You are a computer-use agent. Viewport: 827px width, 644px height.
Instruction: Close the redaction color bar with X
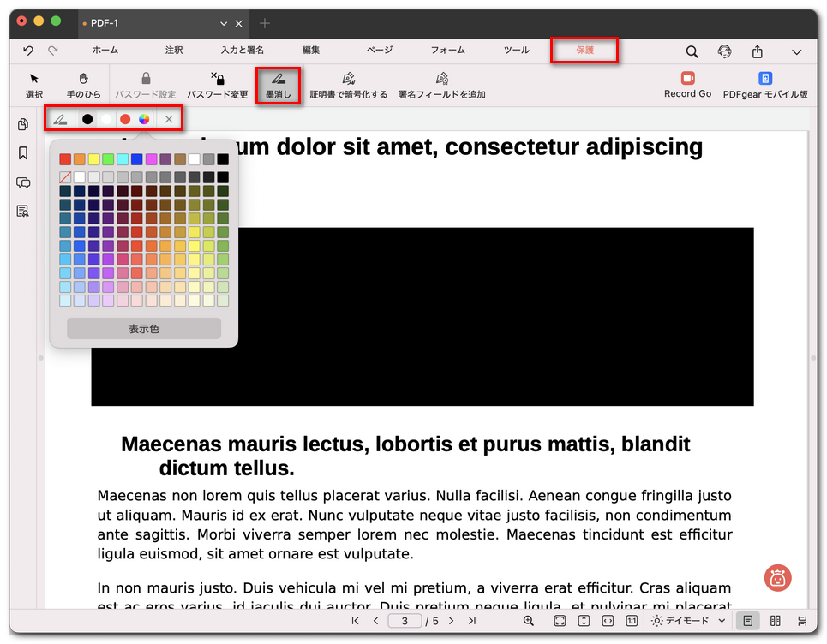coord(171,118)
